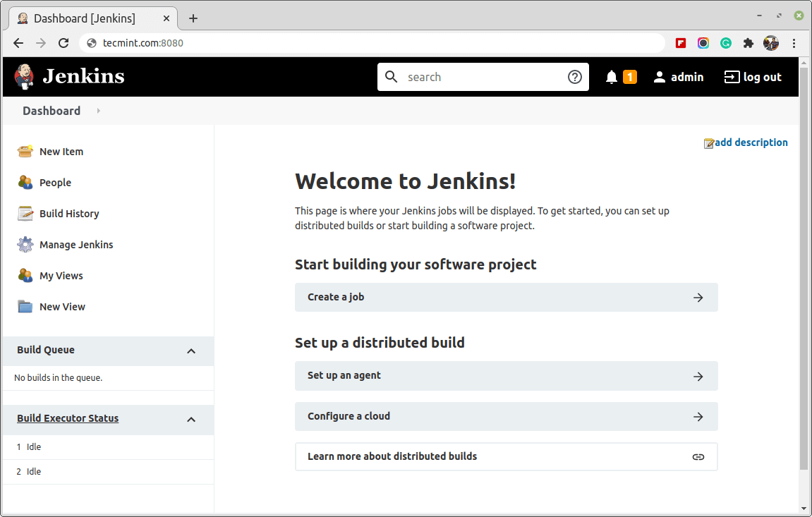Select the Dashboard [Jenkins] browser tab

pos(93,18)
